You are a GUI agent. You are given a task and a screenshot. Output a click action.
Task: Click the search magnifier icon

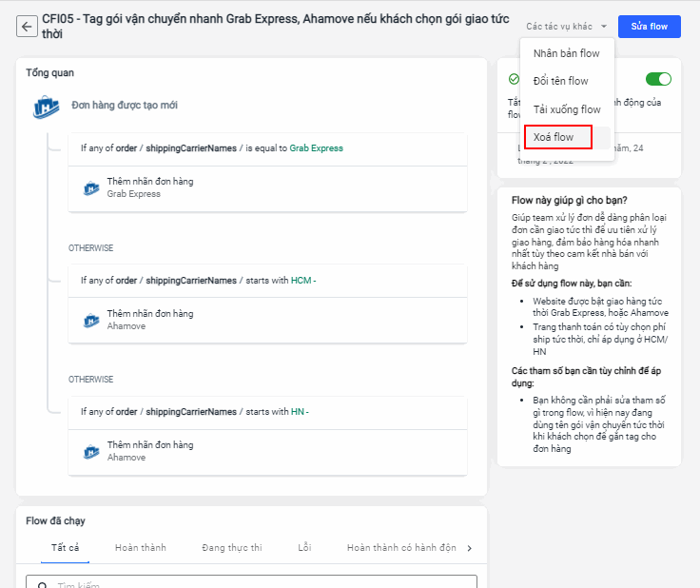tap(40, 584)
